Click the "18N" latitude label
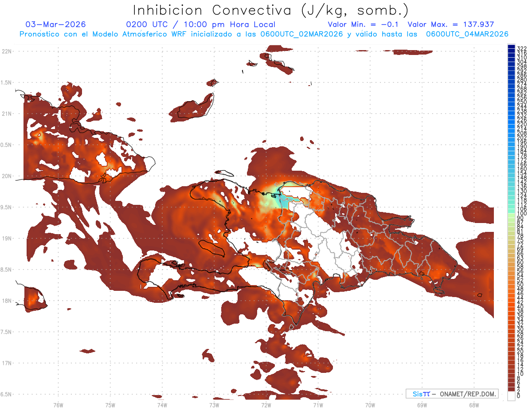 tap(7, 301)
